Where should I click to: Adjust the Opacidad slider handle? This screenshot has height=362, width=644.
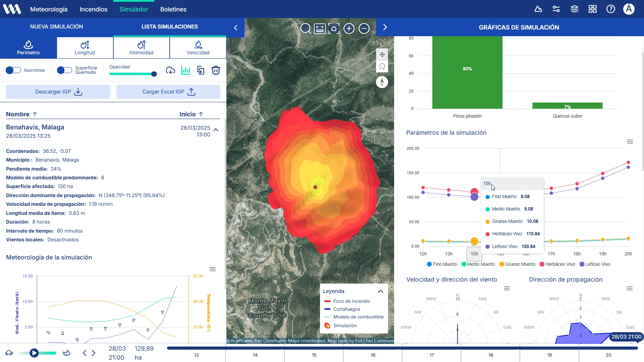154,74
